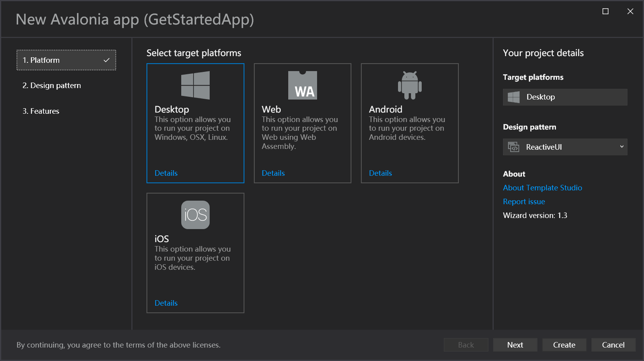Expand the ReactiveUI design pattern dropdown arrow
Viewport: 644px width, 361px height.
[621, 147]
